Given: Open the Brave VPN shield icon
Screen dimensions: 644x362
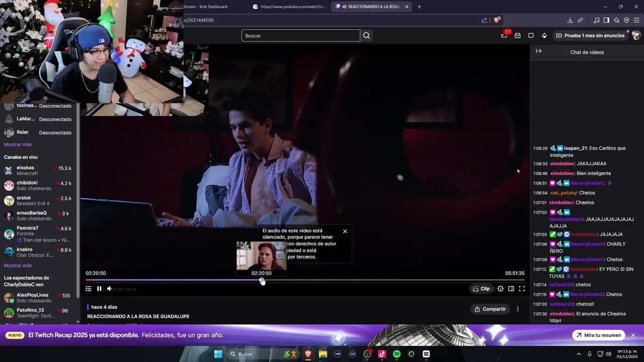Looking at the screenshot, I should pyautogui.click(x=626, y=20).
